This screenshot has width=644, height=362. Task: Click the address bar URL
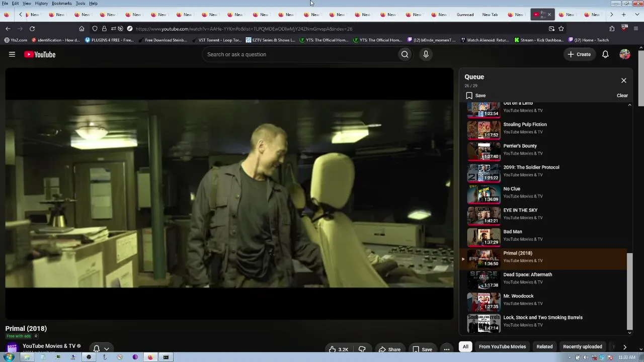coord(244,29)
